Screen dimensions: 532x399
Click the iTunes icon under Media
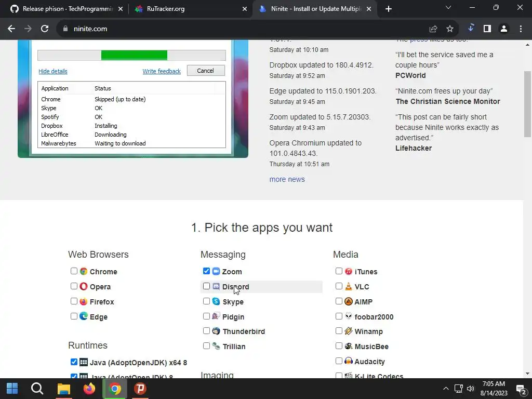point(349,271)
